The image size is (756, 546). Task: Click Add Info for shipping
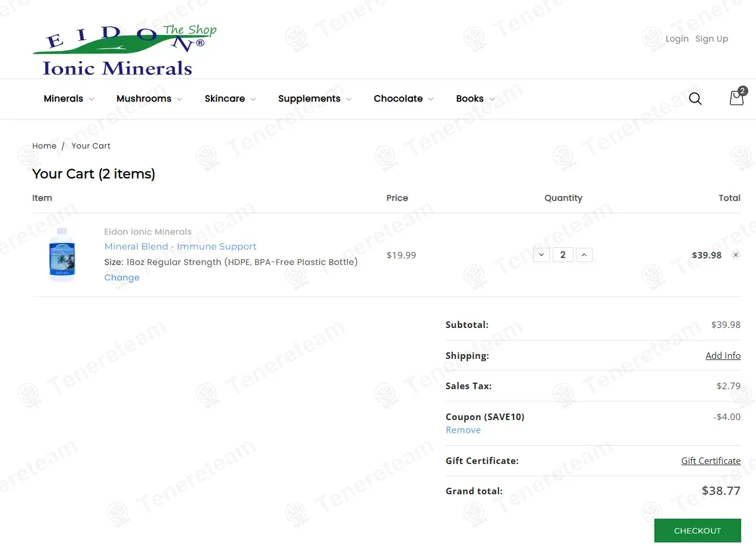723,355
